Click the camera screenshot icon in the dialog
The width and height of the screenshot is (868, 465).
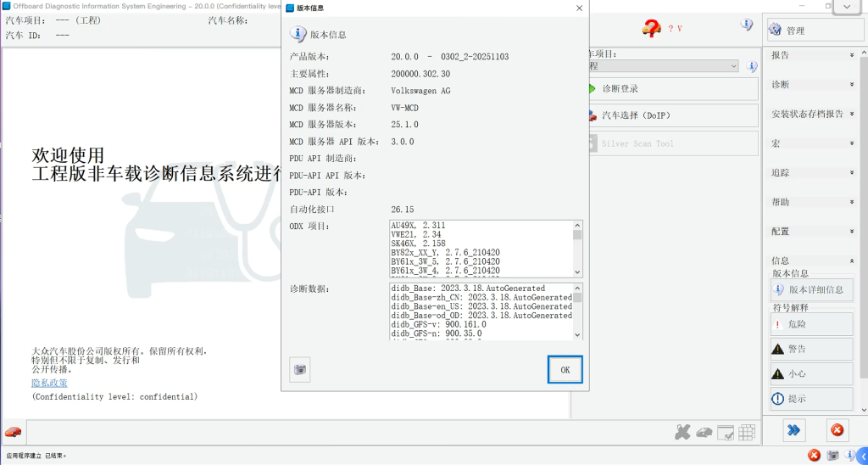pos(300,370)
